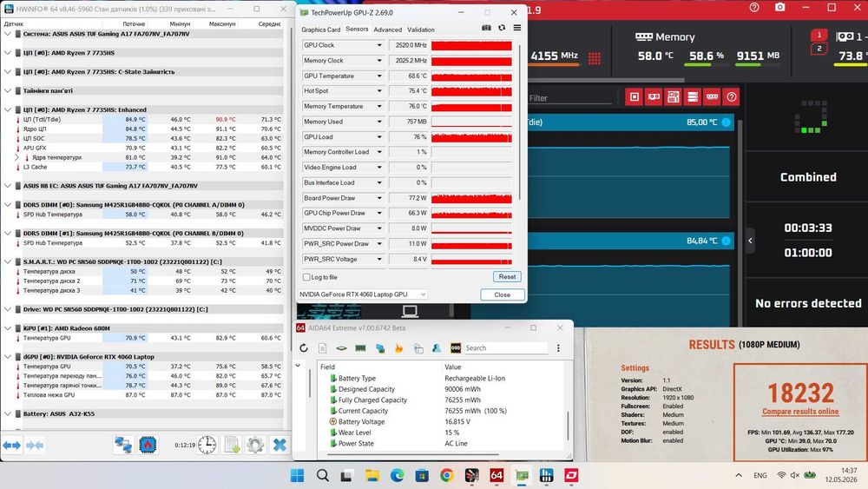The height and width of the screenshot is (489, 868).
Task: Click AIDA64 flat chip toolbar icon
Action: (x=341, y=347)
